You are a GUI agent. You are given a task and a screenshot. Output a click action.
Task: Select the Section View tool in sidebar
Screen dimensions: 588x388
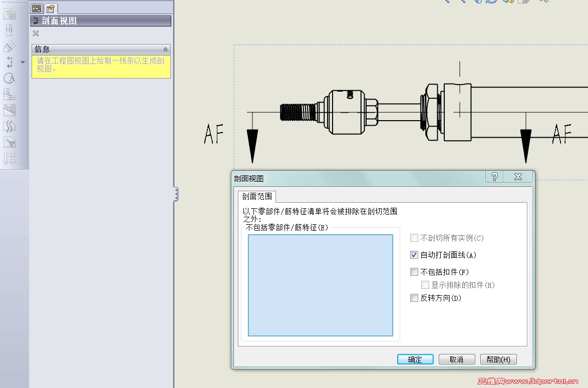(x=10, y=62)
